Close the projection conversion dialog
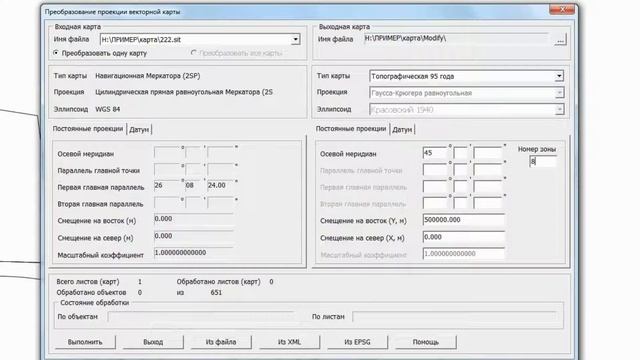Screen dimensions: 640x360 562,9
